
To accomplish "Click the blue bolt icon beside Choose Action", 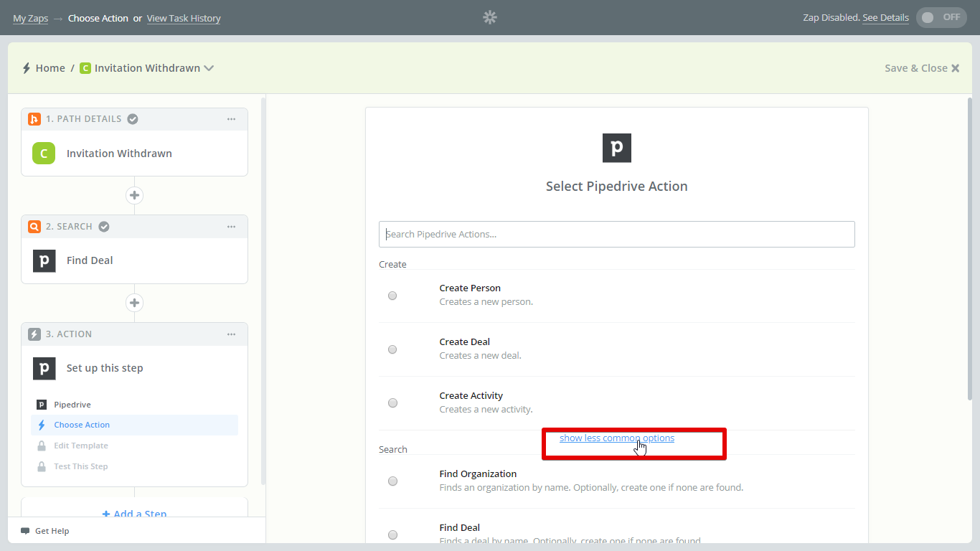I will point(42,425).
